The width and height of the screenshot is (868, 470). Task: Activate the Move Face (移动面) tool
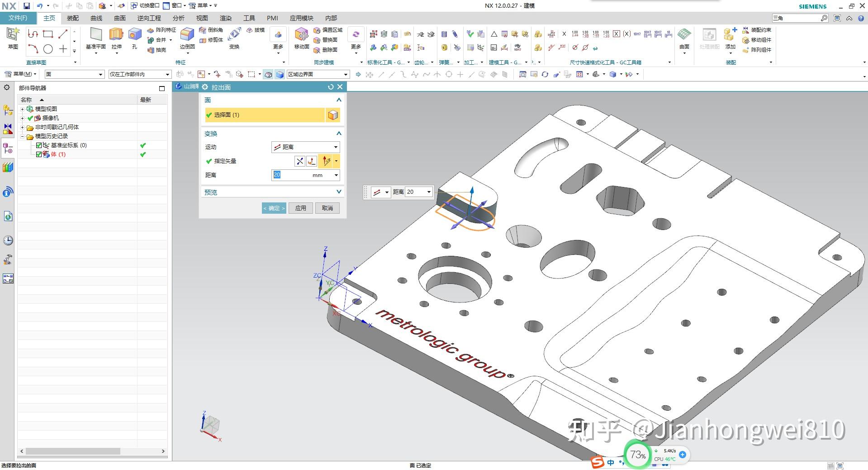(302, 38)
